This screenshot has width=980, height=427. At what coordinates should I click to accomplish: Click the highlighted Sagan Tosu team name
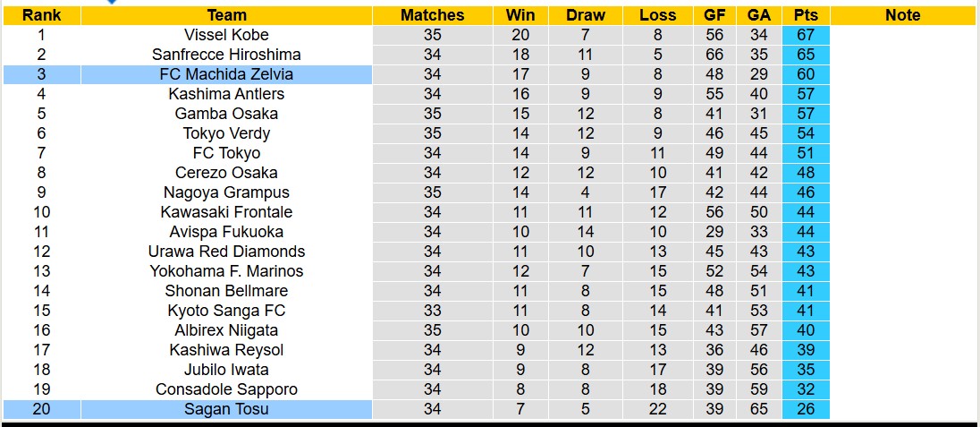pyautogui.click(x=226, y=409)
